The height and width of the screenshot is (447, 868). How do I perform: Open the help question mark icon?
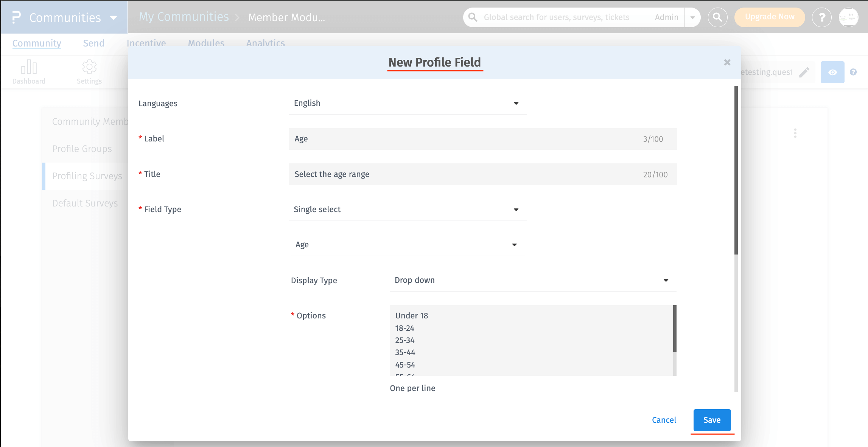(822, 17)
